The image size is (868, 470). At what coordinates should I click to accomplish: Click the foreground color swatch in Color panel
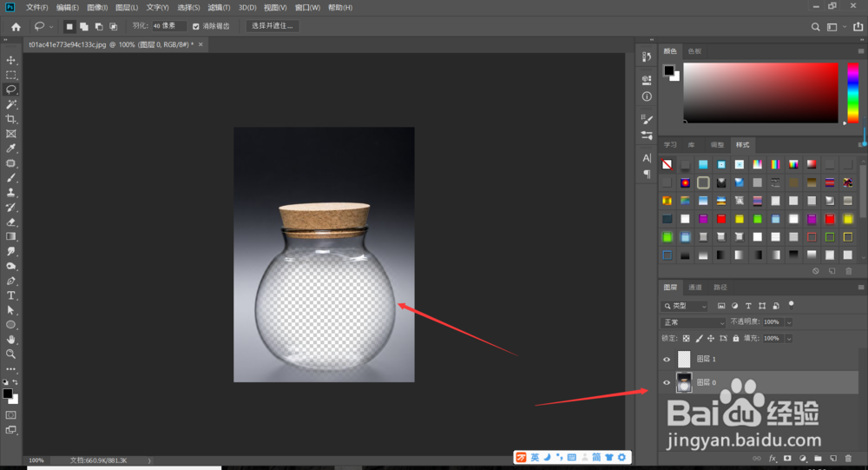coord(668,70)
